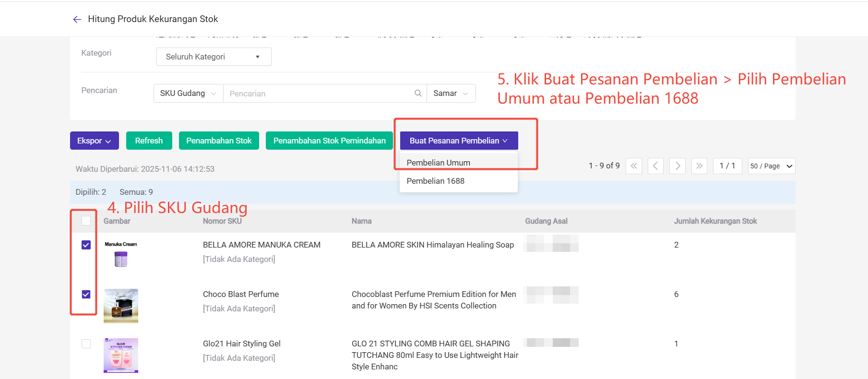868x379 pixels.
Task: Open the Choco Blast Perfume product image
Action: pyautogui.click(x=121, y=306)
